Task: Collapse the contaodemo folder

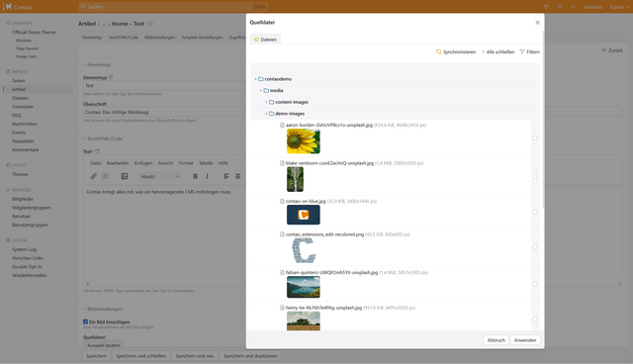Action: (x=255, y=79)
